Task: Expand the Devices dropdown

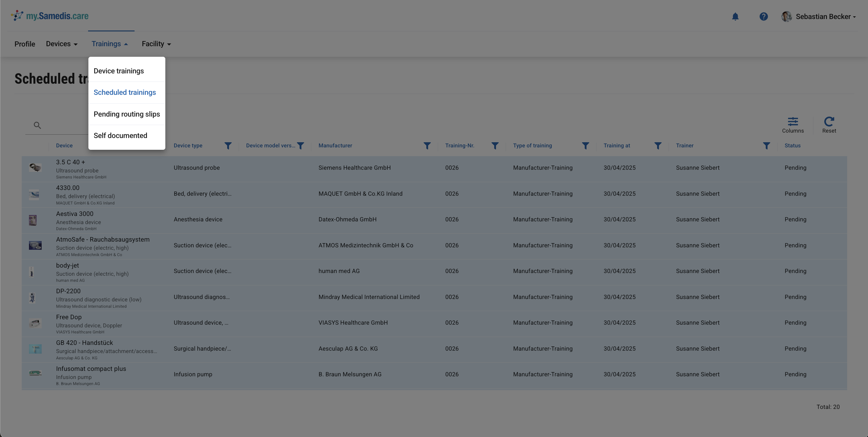Action: [62, 44]
